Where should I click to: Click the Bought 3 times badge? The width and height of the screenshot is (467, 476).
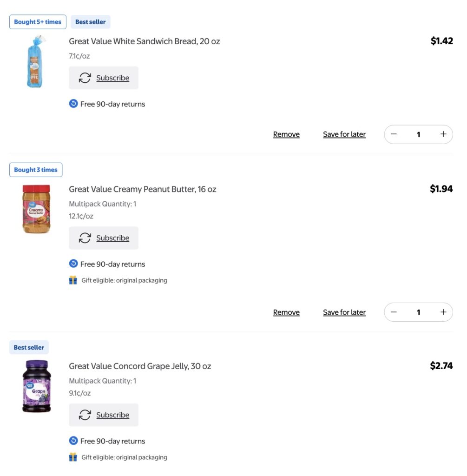[36, 169]
